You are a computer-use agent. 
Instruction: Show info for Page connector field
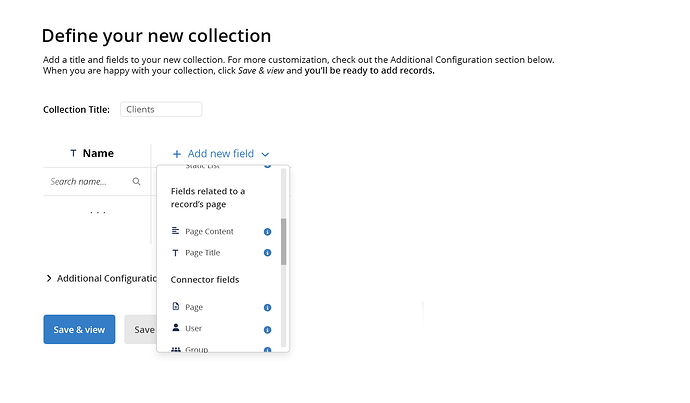(267, 308)
